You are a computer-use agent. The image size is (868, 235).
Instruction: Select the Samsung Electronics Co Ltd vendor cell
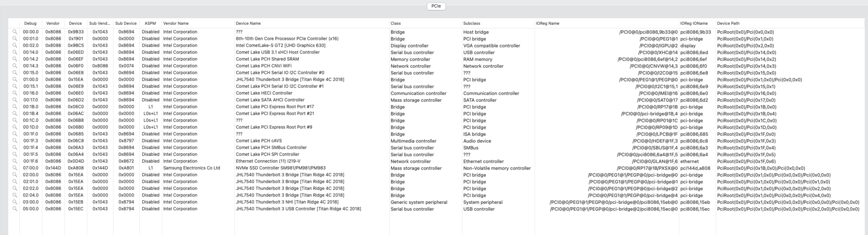pos(191,168)
